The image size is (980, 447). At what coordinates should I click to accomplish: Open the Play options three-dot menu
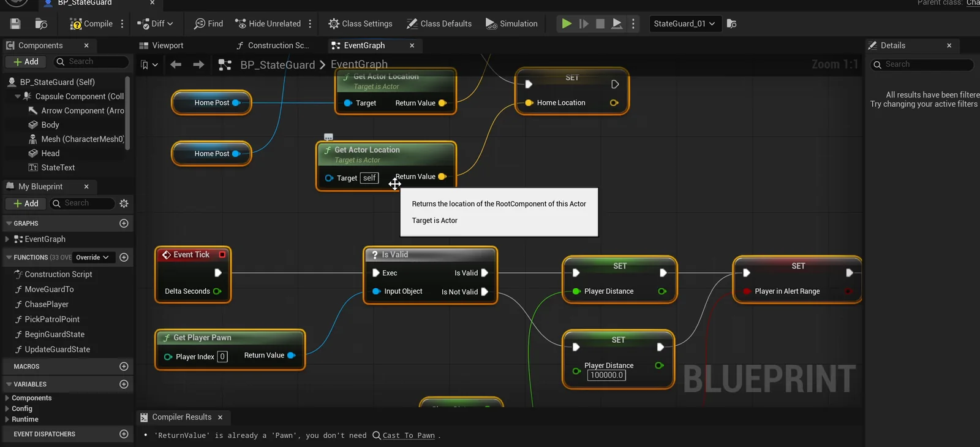pyautogui.click(x=633, y=24)
